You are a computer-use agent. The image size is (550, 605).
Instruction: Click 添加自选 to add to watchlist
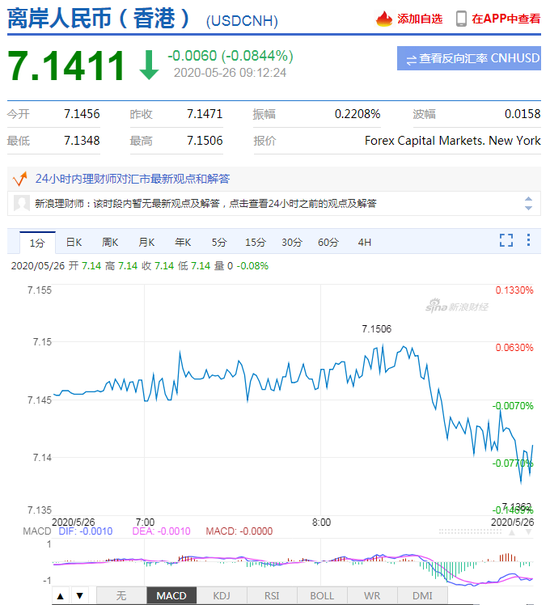pyautogui.click(x=420, y=19)
